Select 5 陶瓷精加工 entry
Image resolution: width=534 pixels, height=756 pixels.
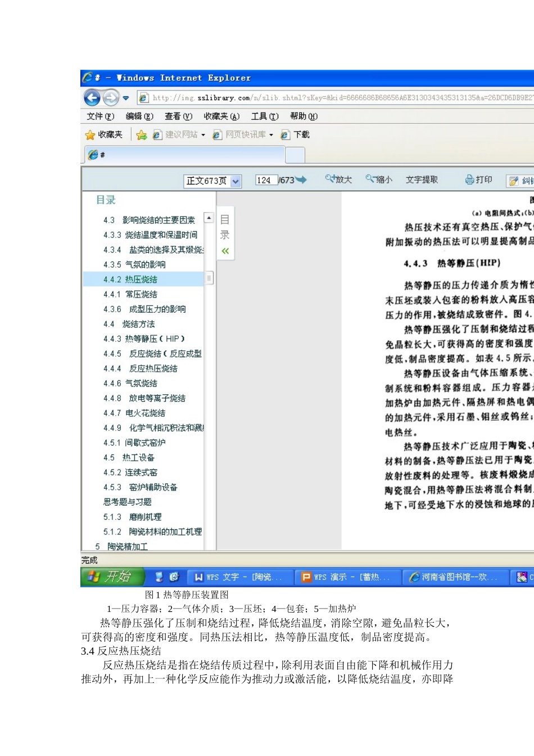(x=121, y=546)
